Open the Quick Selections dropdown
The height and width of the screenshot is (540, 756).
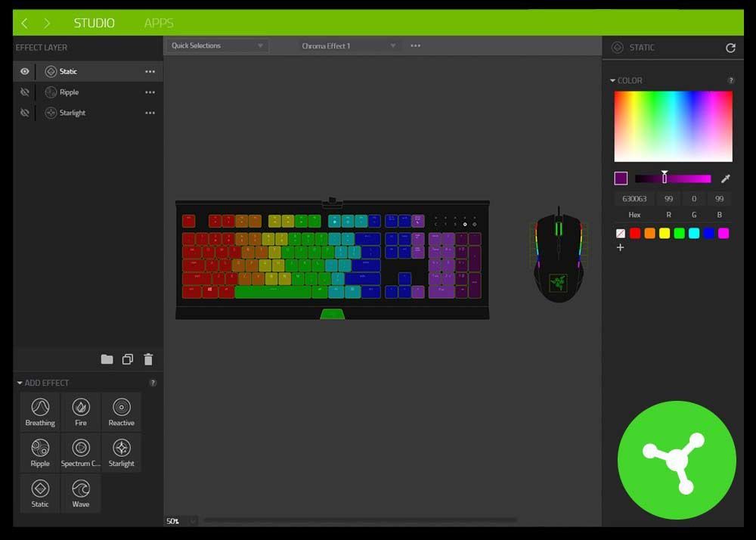pyautogui.click(x=217, y=45)
